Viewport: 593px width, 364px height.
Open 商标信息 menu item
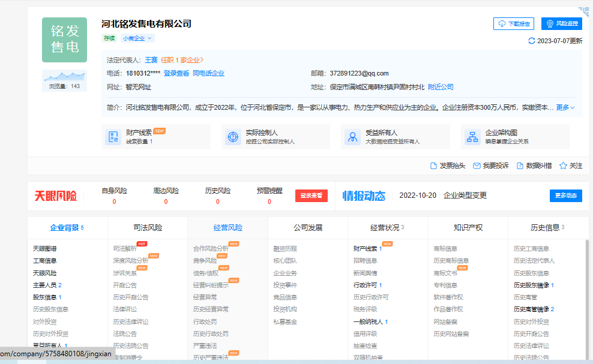(445, 249)
